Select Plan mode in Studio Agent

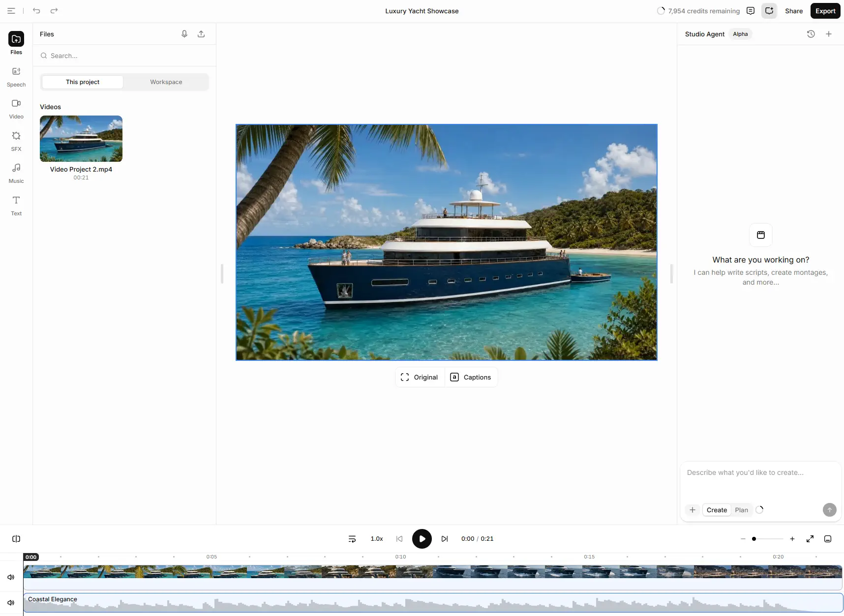(741, 510)
